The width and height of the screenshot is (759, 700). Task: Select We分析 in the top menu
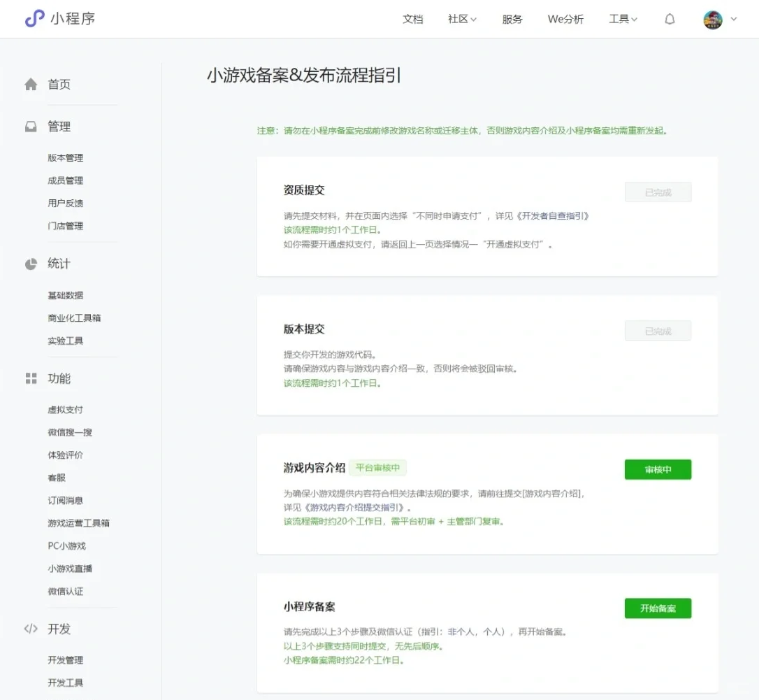pyautogui.click(x=565, y=19)
